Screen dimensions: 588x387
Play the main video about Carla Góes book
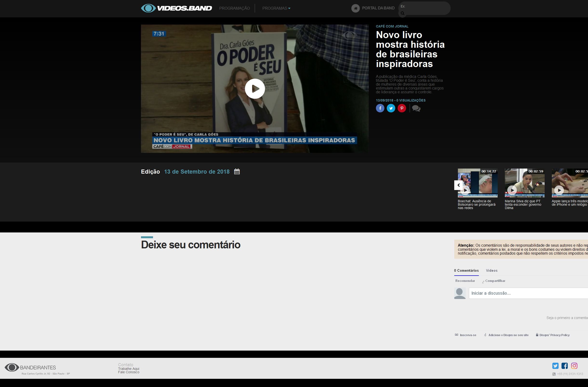[x=255, y=89]
